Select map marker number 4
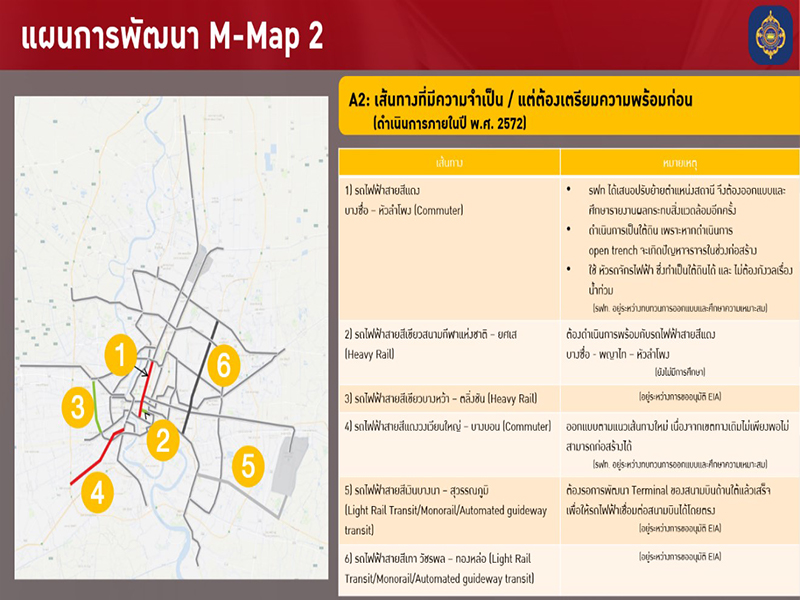This screenshot has width=800, height=600. pyautogui.click(x=97, y=493)
